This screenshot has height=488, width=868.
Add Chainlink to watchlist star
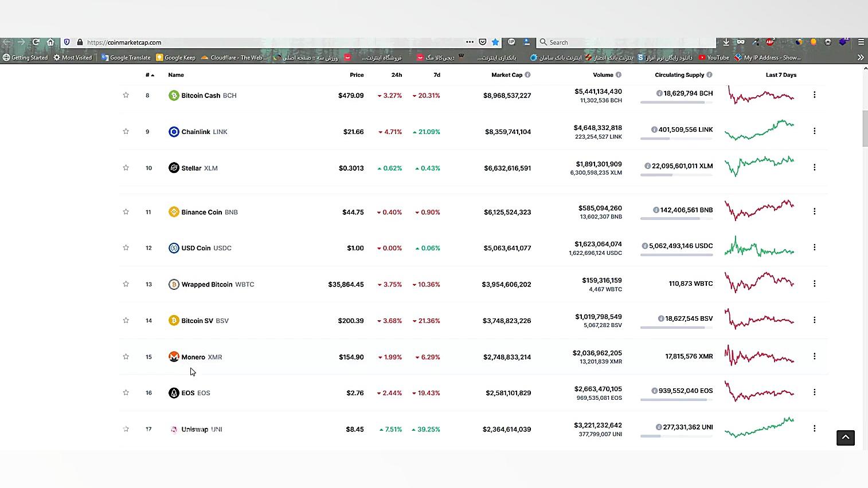(x=126, y=131)
